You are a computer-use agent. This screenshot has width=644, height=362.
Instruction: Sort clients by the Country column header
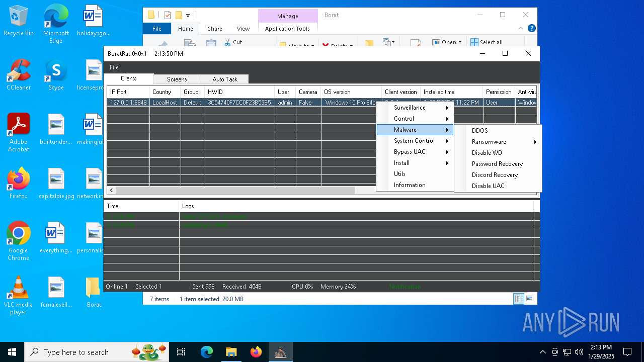[165, 92]
